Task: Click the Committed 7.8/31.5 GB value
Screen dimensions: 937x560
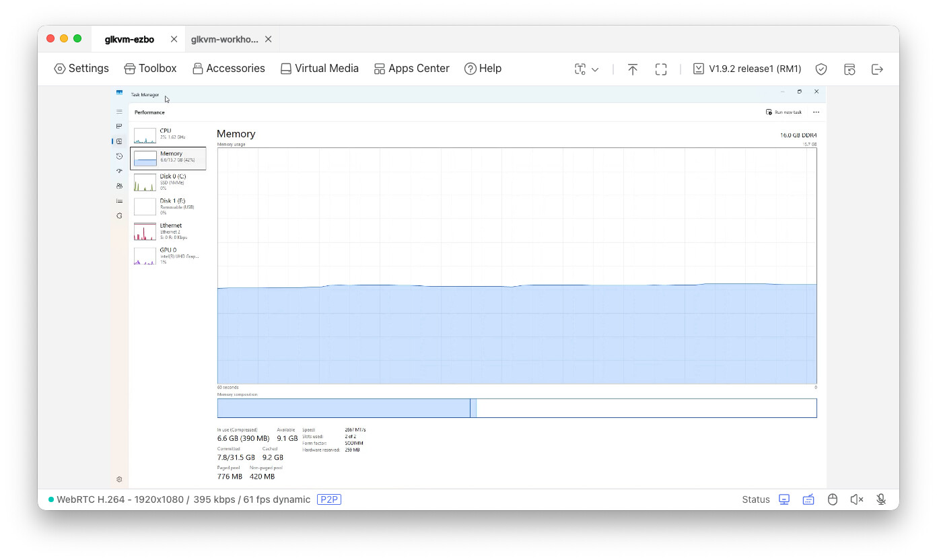Action: [x=236, y=457]
